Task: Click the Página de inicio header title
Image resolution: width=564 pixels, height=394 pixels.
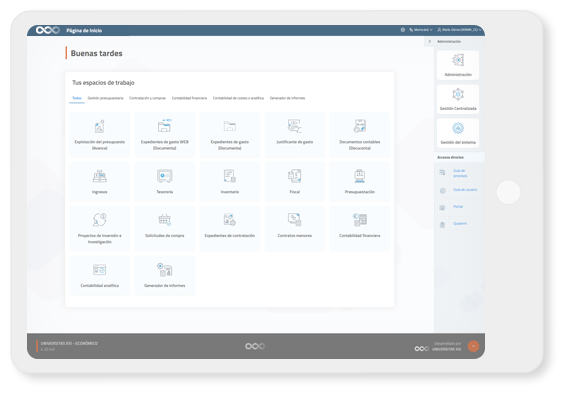Action: 84,31
